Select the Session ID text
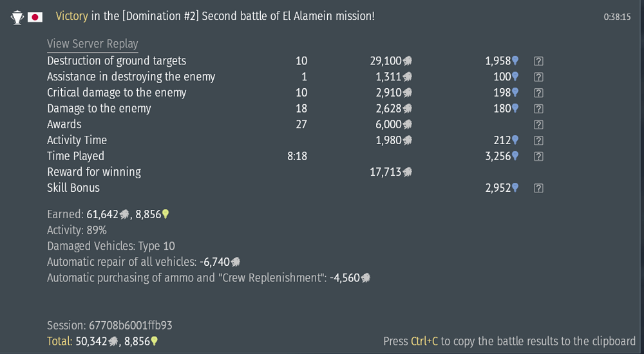 [109, 326]
